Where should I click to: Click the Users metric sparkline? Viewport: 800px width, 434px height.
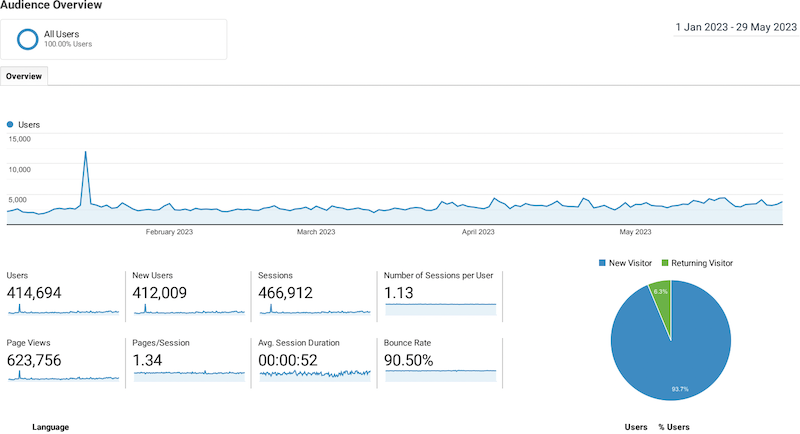[62, 310]
